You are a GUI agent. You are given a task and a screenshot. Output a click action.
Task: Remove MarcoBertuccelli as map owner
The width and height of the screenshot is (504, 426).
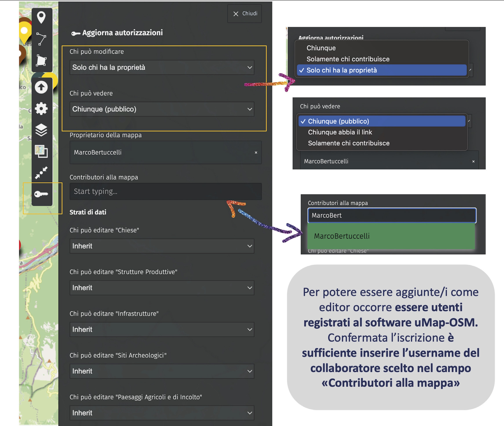[256, 153]
